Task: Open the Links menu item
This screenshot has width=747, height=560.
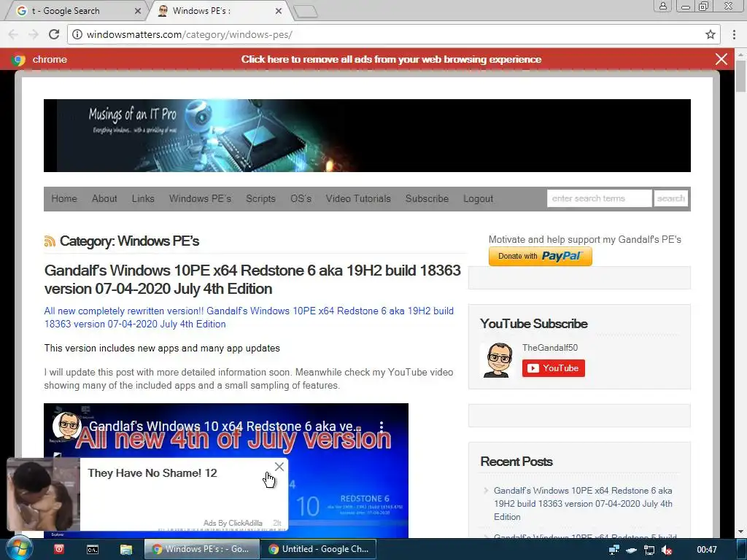Action: (143, 198)
